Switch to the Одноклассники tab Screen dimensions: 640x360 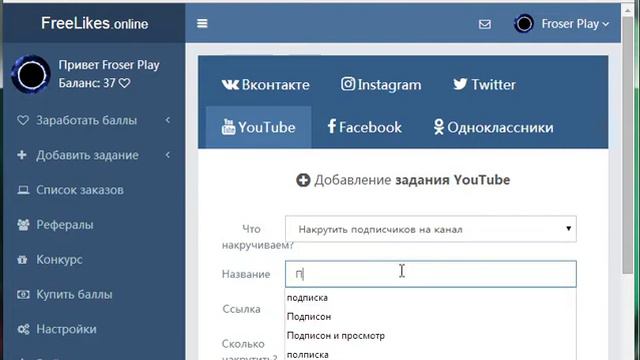(x=493, y=127)
